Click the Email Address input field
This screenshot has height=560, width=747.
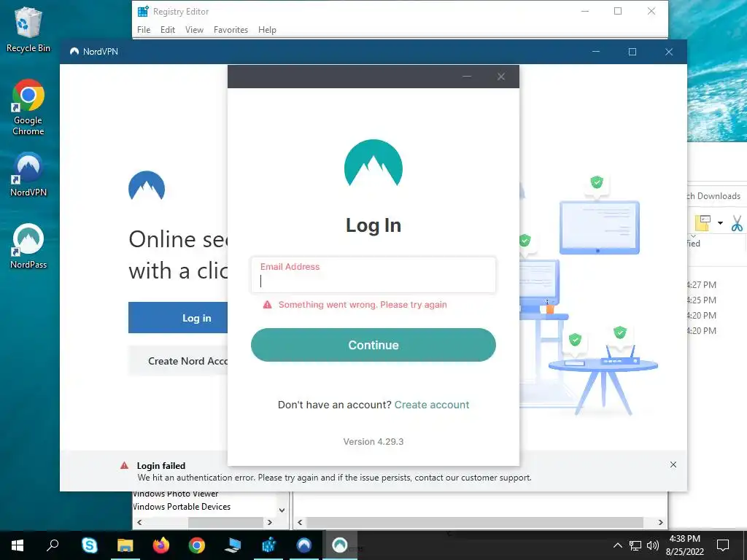pos(373,275)
